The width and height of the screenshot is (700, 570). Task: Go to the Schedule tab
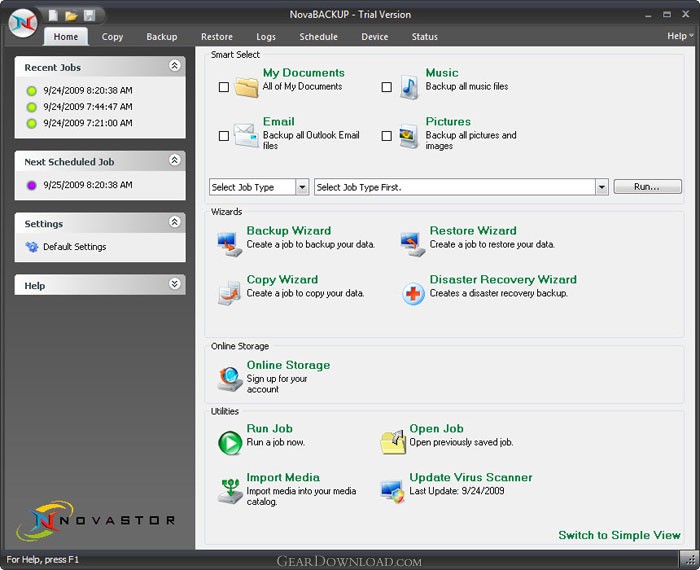pos(318,37)
